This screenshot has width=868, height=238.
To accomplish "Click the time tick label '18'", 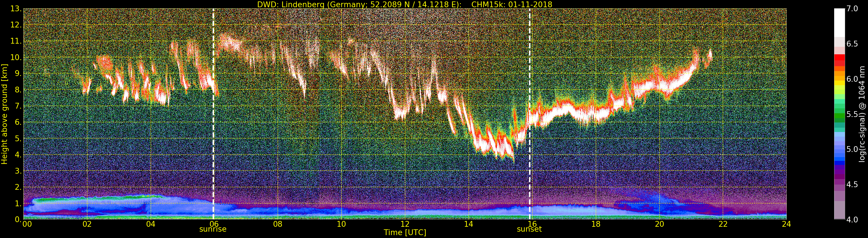I will click(596, 224).
